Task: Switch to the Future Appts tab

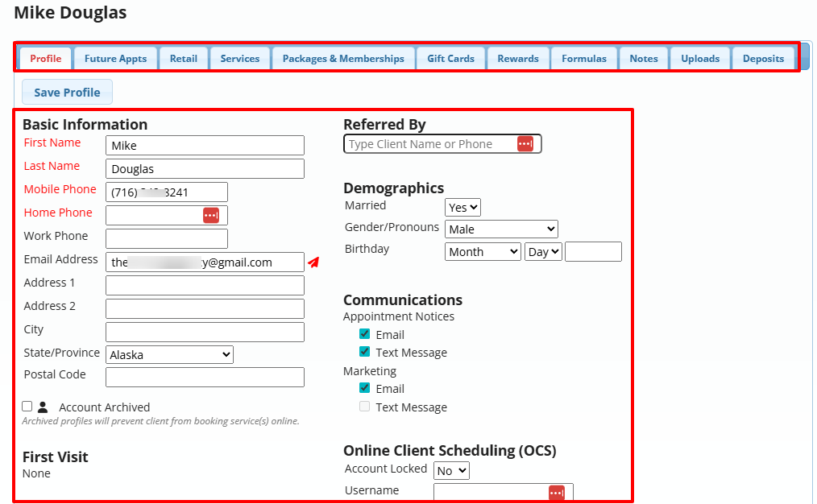Action: [x=115, y=59]
